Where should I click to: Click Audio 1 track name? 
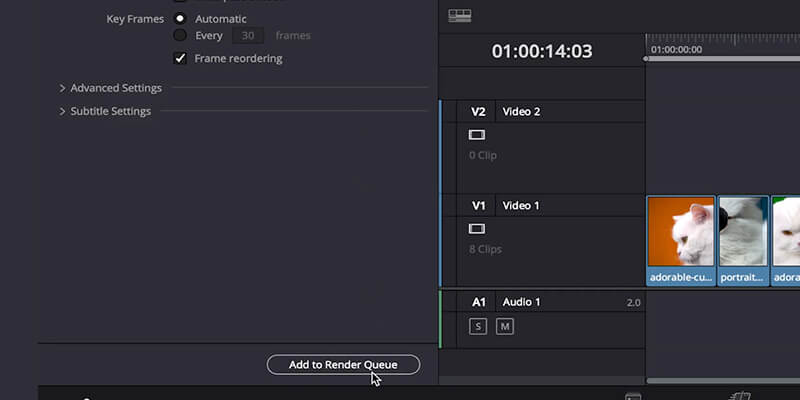521,302
